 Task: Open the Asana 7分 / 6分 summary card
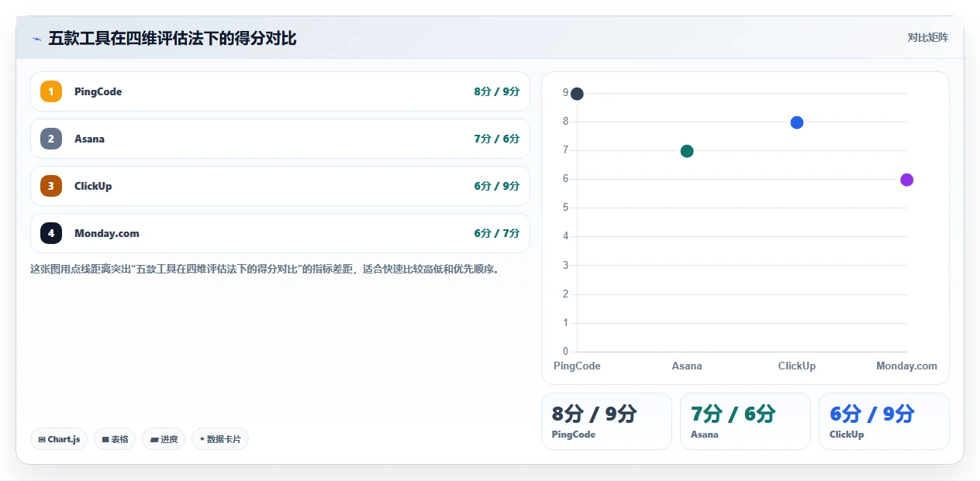tap(745, 421)
